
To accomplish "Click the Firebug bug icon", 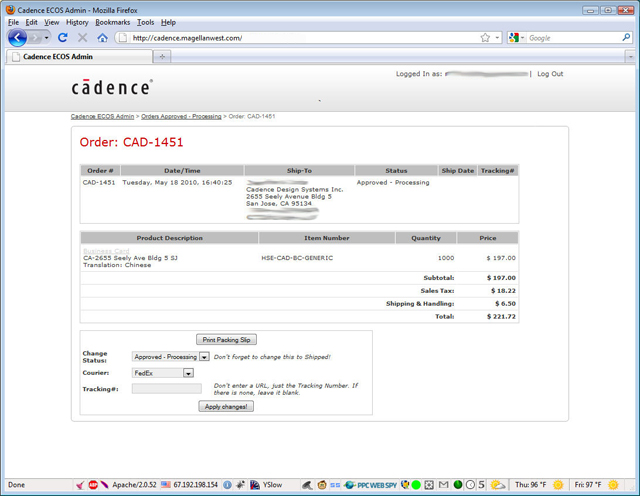I will tap(240, 485).
